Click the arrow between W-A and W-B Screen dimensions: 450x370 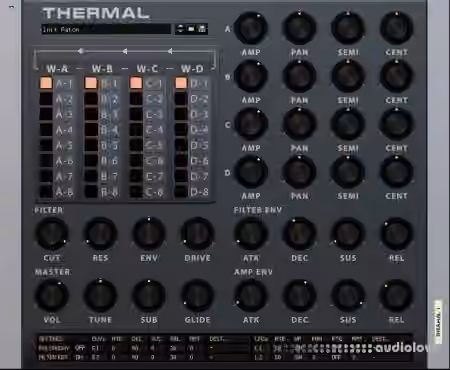coord(80,51)
